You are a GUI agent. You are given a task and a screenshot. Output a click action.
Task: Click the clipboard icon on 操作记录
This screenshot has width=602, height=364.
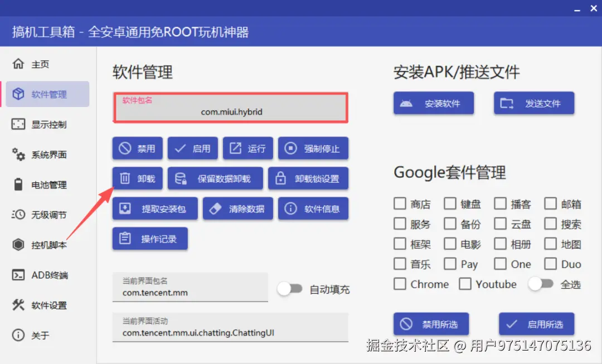[125, 239]
